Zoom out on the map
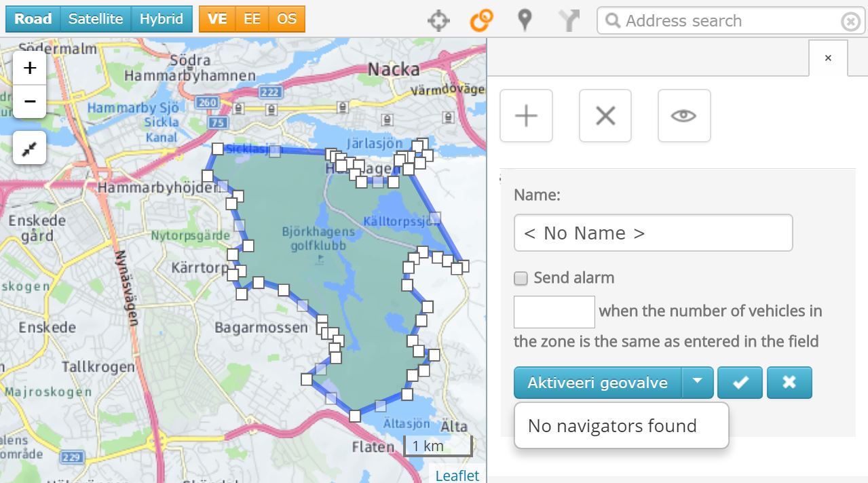The image size is (868, 483). pyautogui.click(x=30, y=102)
